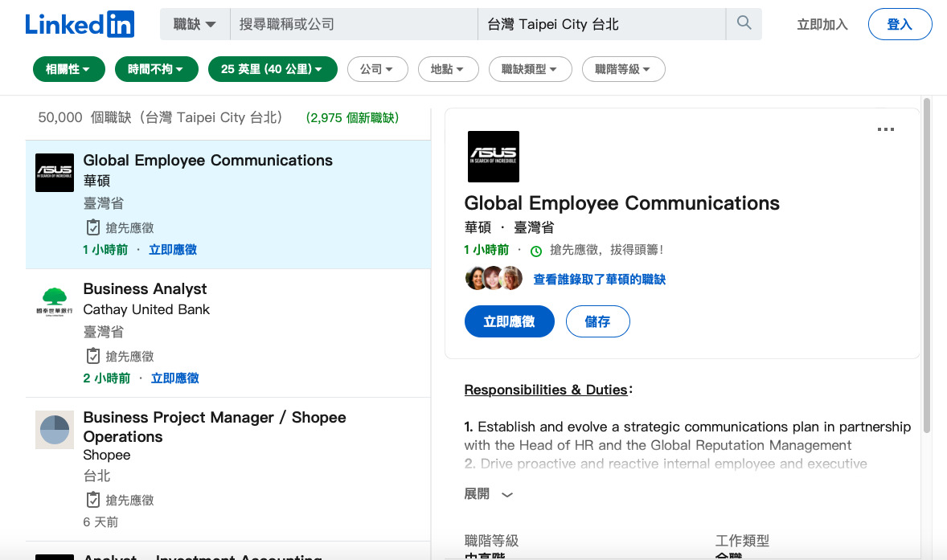Viewport: 947px width, 560px height.
Task: Click the location field showing 台灣 Taipei City 台北
Action: point(601,24)
